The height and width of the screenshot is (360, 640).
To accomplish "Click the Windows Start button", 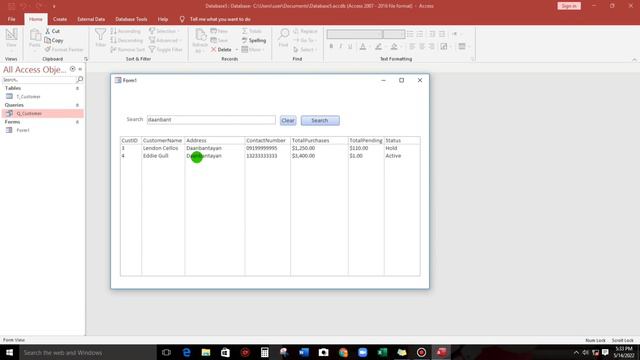I will pyautogui.click(x=9, y=352).
